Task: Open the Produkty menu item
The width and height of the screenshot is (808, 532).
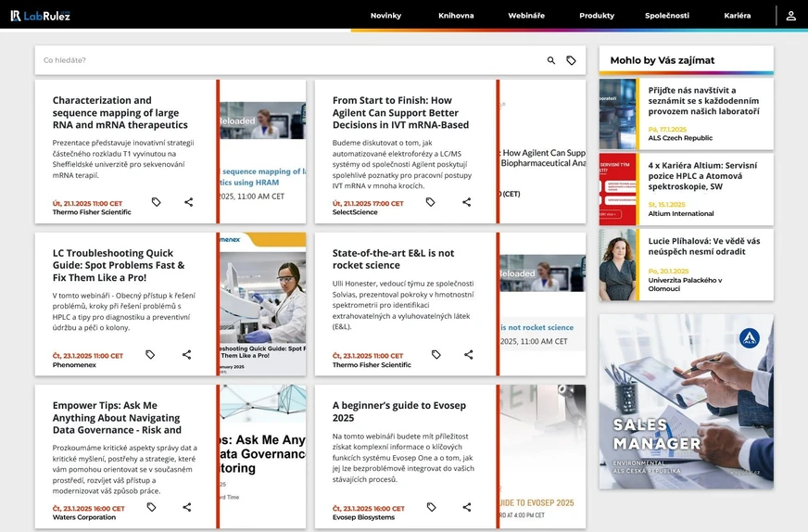Action: tap(597, 16)
